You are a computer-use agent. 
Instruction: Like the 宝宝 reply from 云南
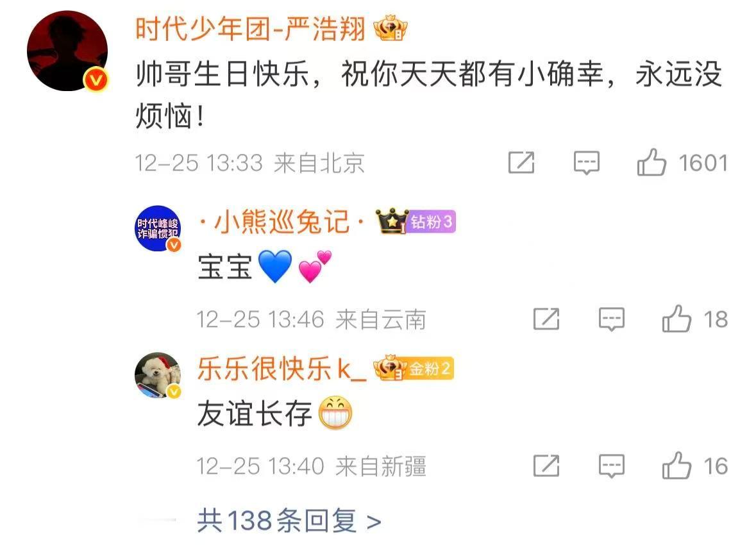click(x=676, y=319)
